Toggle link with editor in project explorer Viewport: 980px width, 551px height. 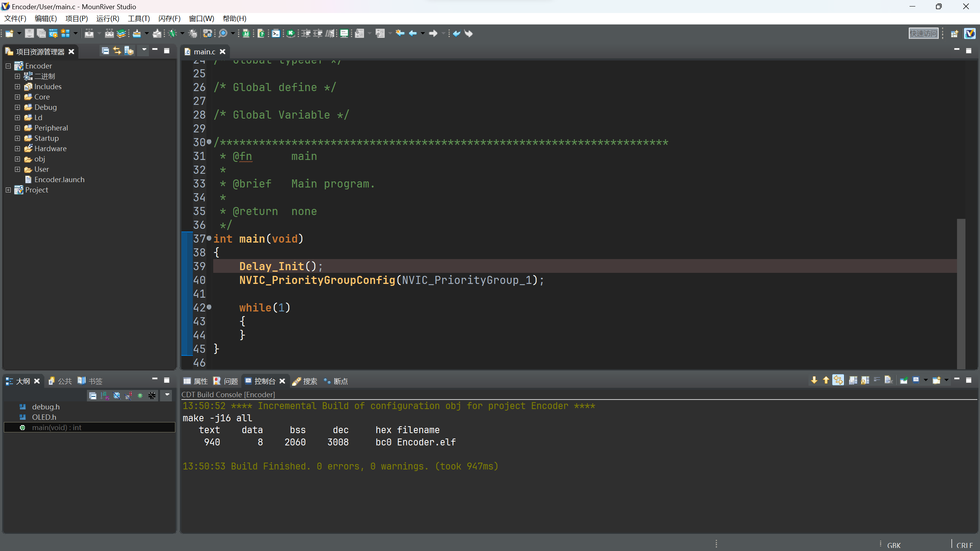(117, 51)
